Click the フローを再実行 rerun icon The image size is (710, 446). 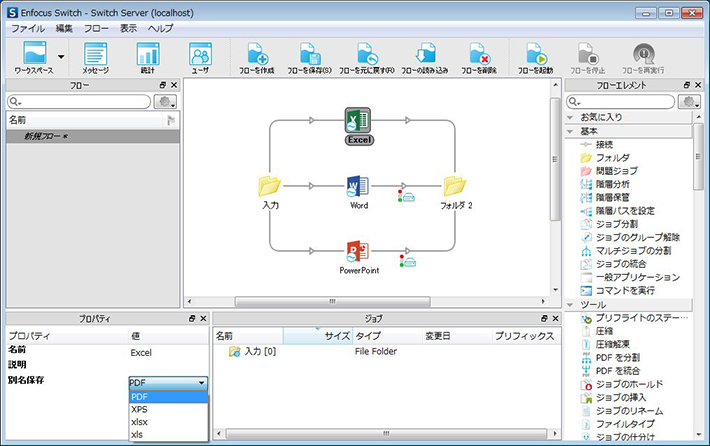click(x=643, y=58)
